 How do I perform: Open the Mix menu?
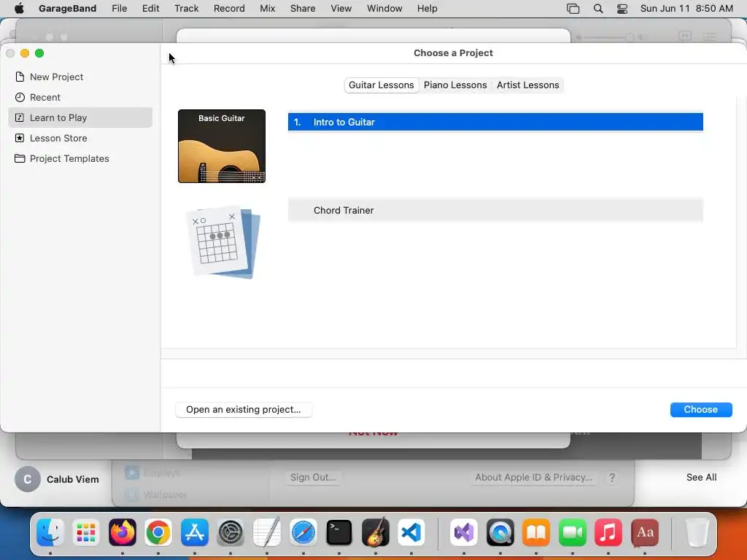click(x=267, y=9)
